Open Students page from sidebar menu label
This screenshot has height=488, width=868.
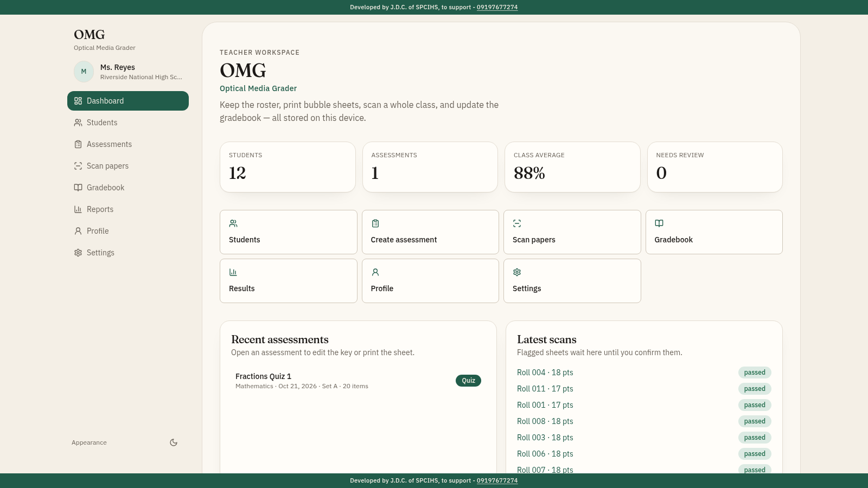[x=102, y=123]
